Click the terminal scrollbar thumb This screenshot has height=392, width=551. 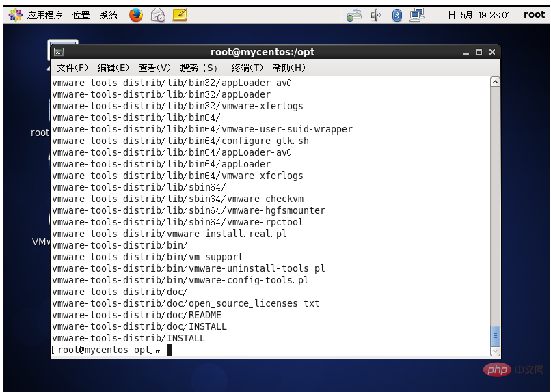[495, 336]
